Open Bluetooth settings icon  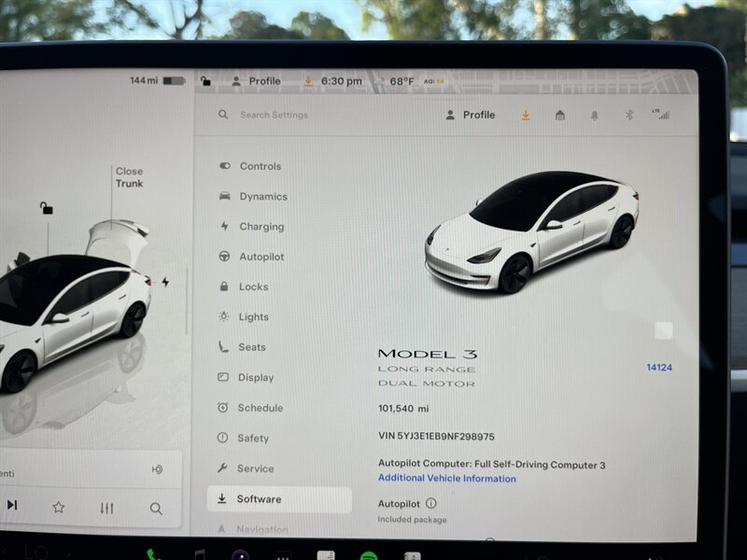tap(628, 115)
